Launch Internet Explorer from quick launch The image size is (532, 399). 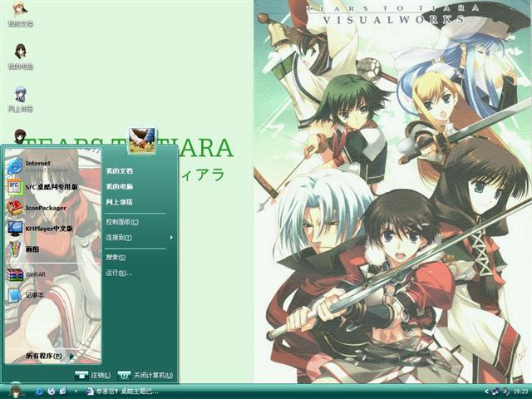coord(39,392)
